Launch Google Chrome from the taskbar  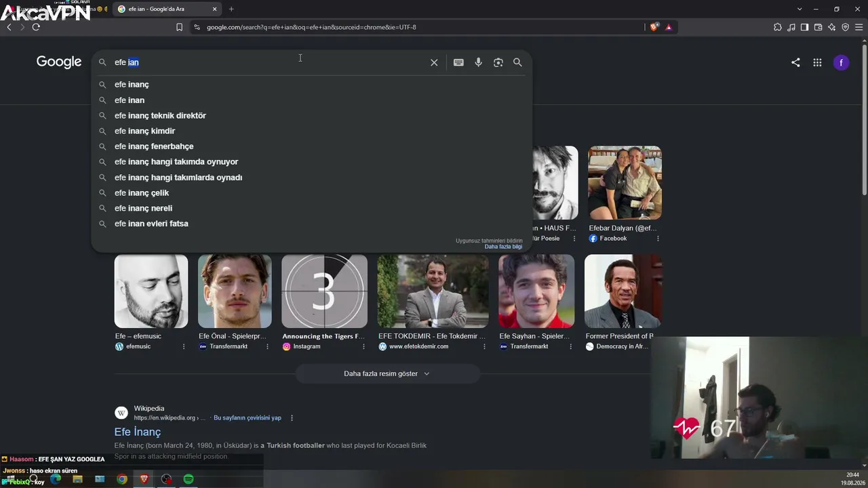click(122, 479)
